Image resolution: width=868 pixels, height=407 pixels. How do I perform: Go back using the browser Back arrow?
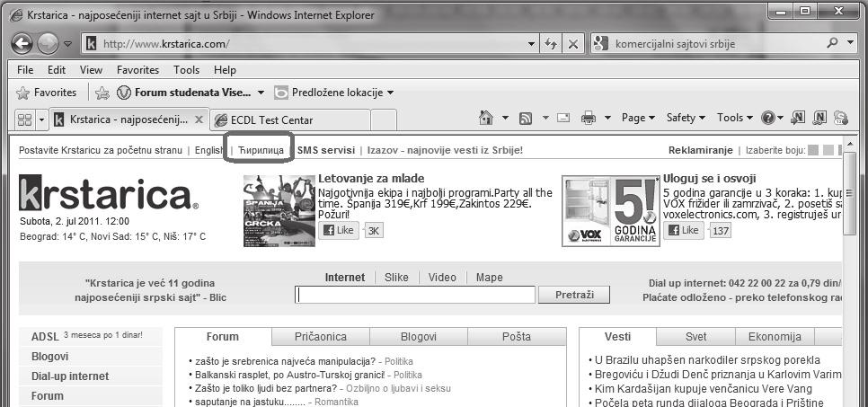tap(22, 44)
